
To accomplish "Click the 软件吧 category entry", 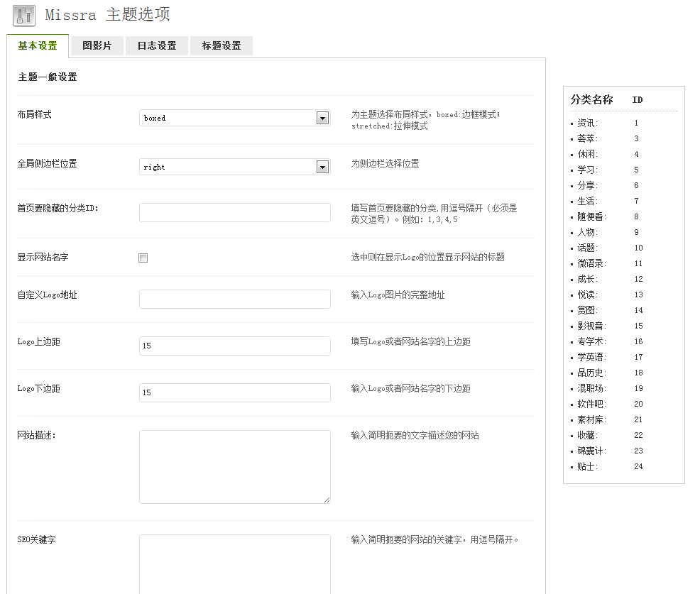I will click(x=591, y=405).
